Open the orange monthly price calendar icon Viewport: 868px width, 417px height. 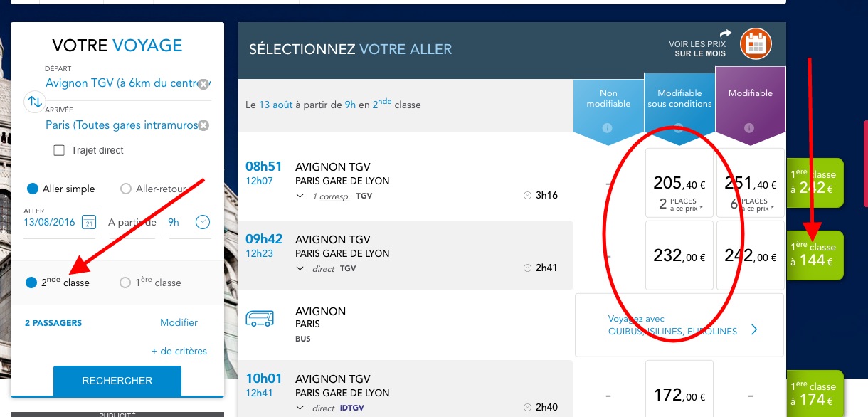coord(755,43)
